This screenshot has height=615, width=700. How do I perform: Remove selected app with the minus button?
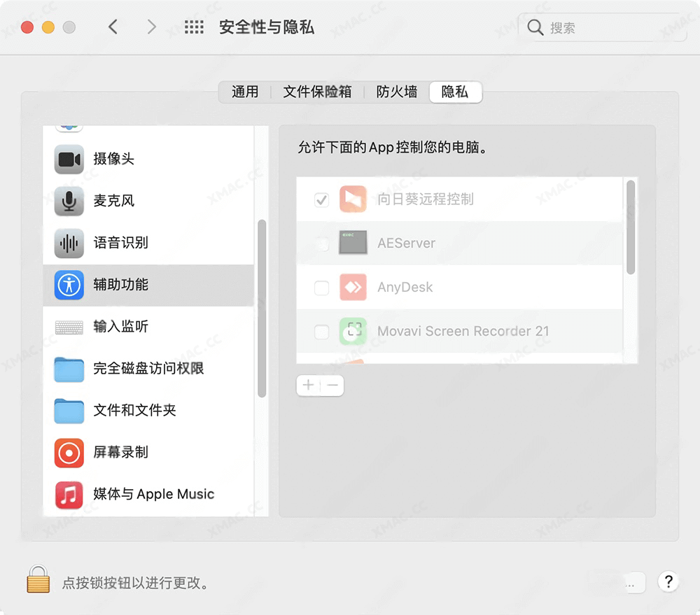pos(331,385)
